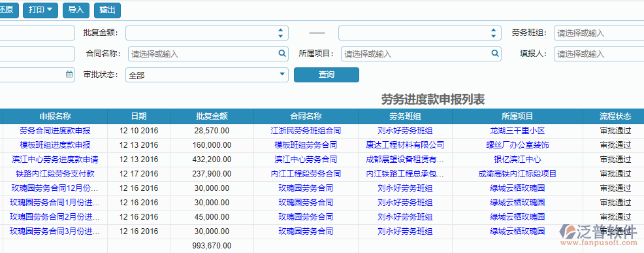Click magnifier icon in 合同名称 field
The image size is (644, 253).
282,53
